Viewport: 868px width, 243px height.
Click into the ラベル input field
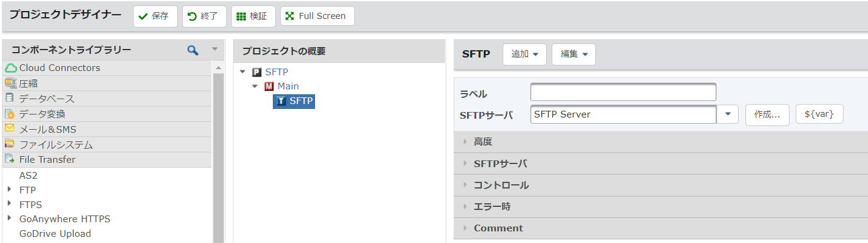[623, 92]
